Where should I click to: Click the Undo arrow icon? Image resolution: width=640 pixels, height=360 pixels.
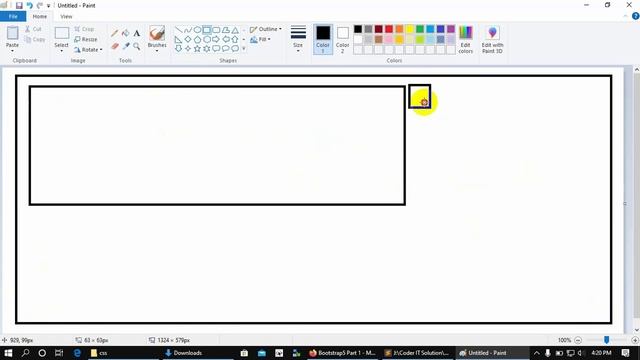(x=29, y=5)
